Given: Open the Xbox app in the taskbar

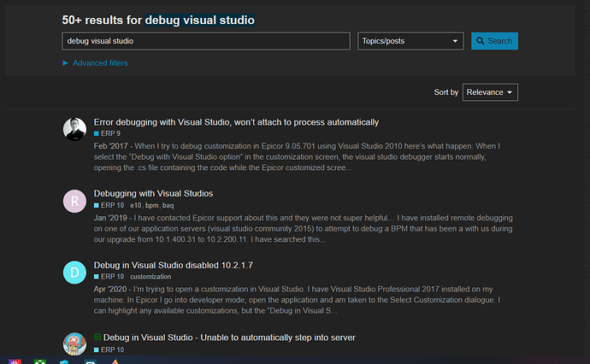Looking at the screenshot, I should pyautogui.click(x=40, y=361).
